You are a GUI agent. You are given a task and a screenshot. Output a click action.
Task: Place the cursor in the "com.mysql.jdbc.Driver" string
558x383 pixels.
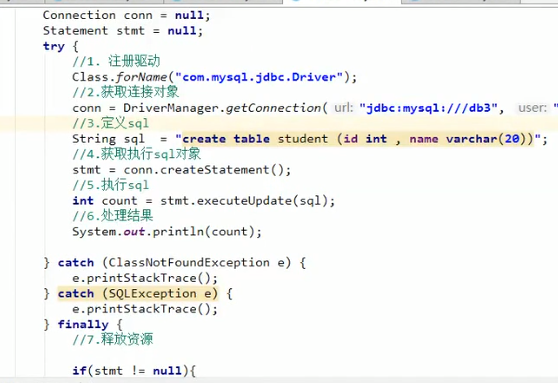259,77
